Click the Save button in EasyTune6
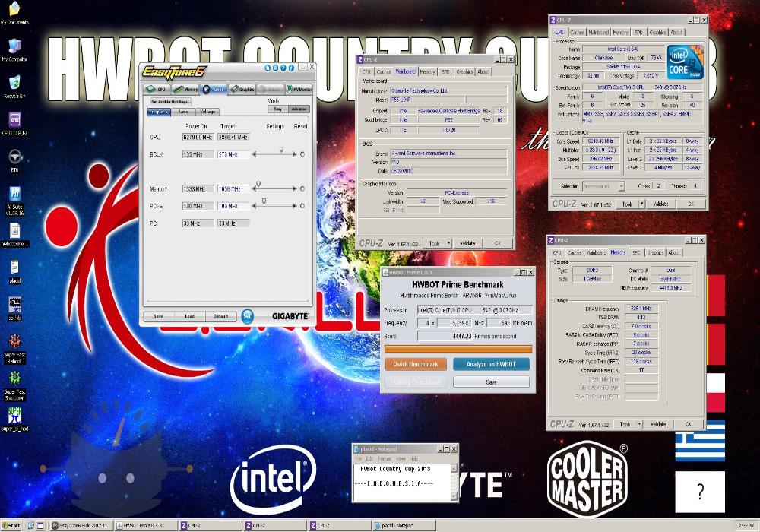The image size is (760, 532). [x=159, y=316]
